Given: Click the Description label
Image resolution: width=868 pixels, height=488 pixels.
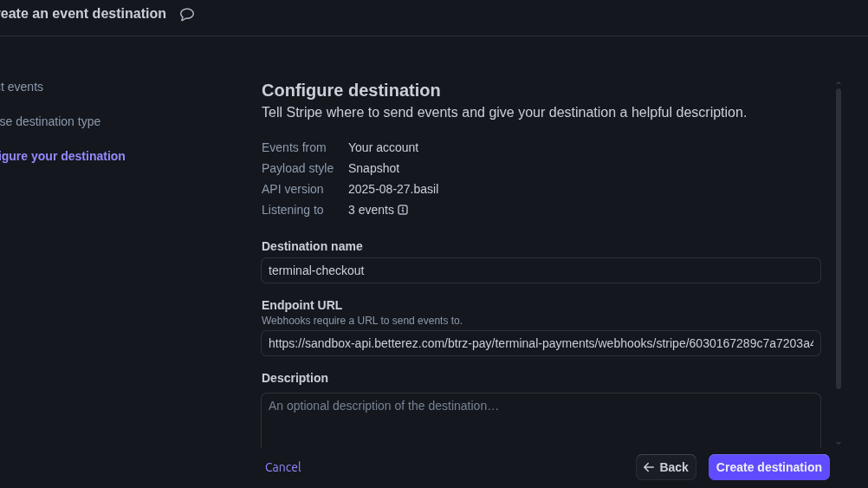Looking at the screenshot, I should [x=295, y=378].
